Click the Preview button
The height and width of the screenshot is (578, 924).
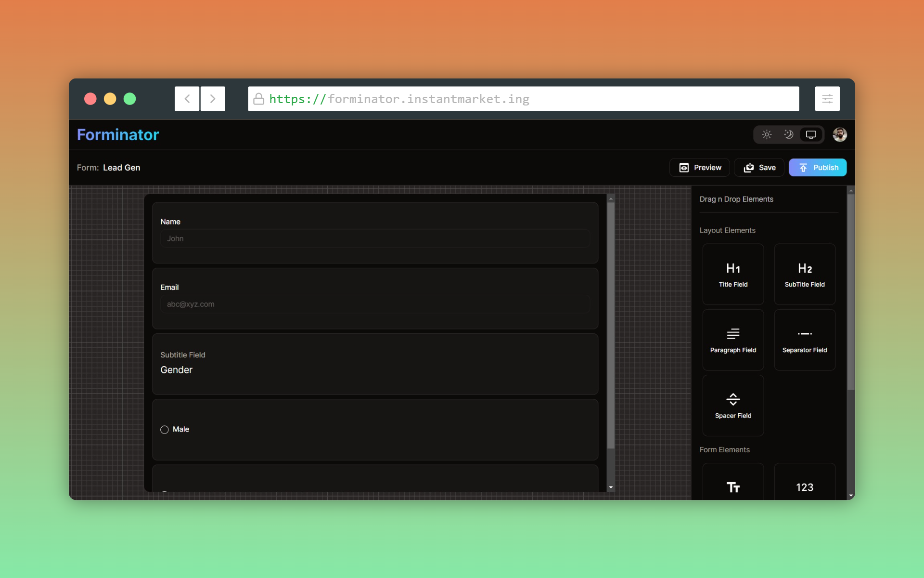coord(699,168)
